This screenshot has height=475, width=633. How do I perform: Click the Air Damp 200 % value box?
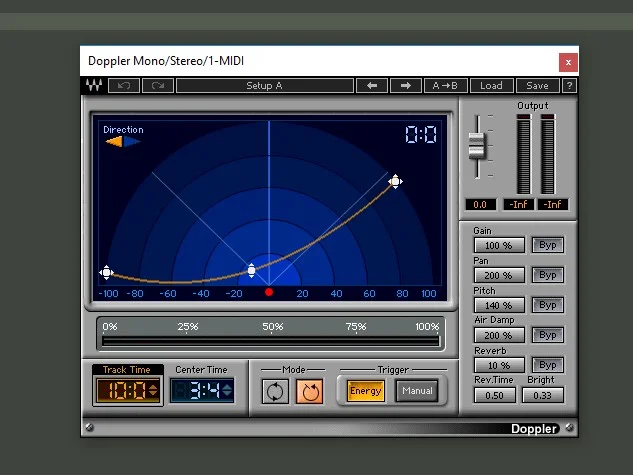(499, 335)
